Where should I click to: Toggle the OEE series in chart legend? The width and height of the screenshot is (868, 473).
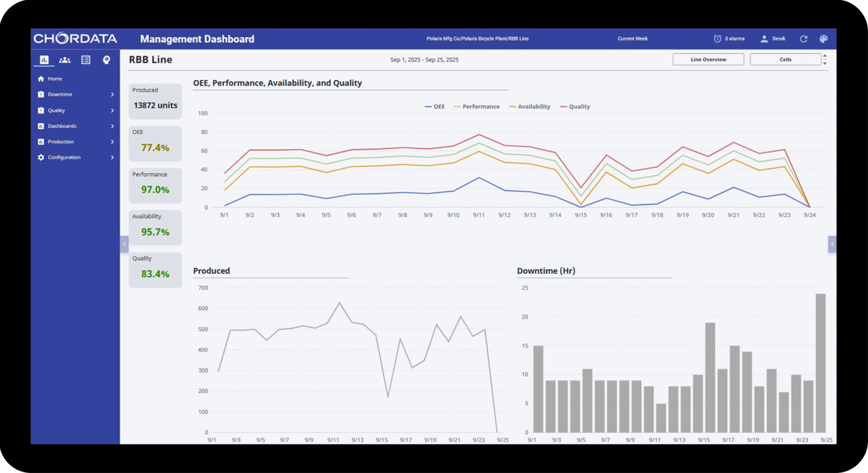click(x=435, y=106)
